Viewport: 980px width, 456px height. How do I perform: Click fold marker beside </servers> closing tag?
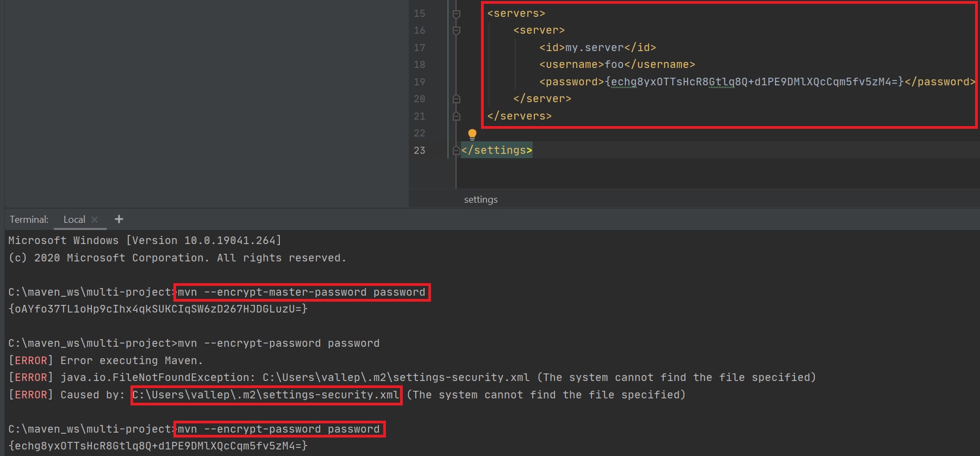pos(457,116)
